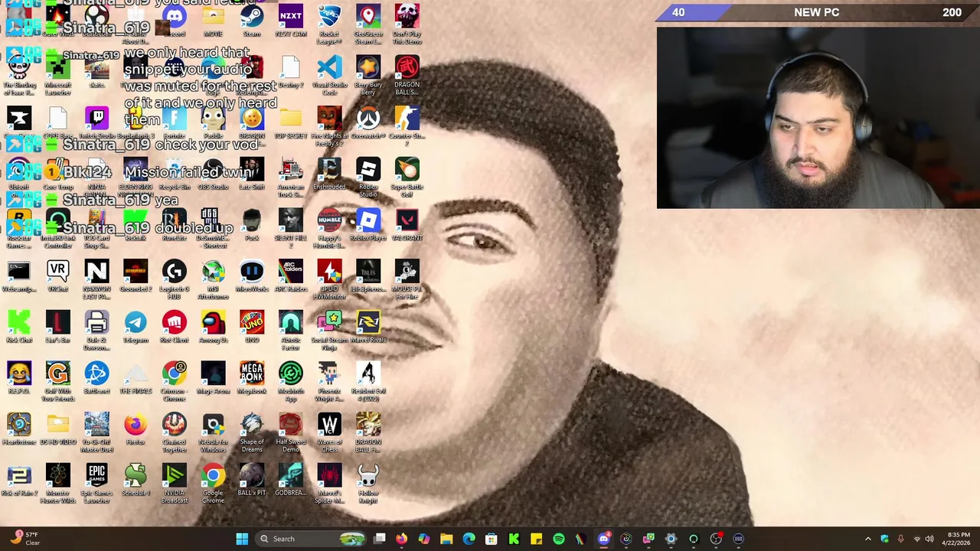The width and height of the screenshot is (980, 551).
Task: Launch Super Battle Golf shortcut
Action: point(407,178)
